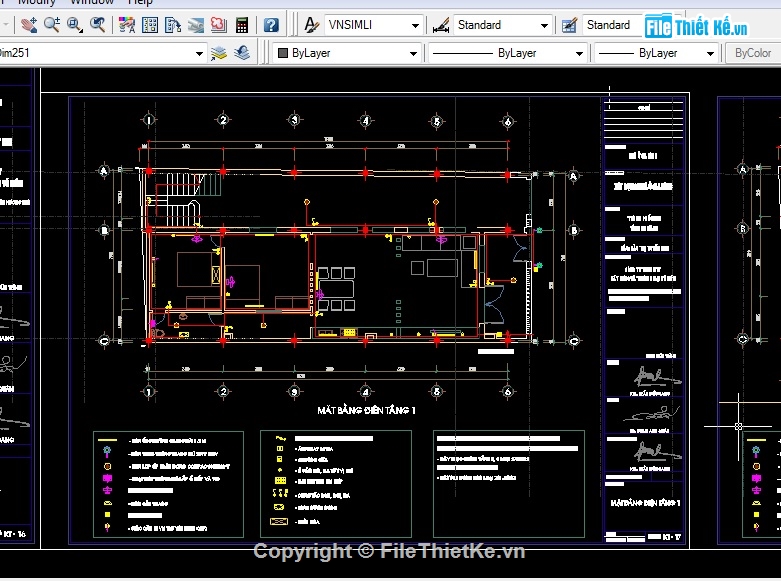Viewport: 781px width, 581px height.
Task: Click the KT-16 sheet number text
Action: 15,534
